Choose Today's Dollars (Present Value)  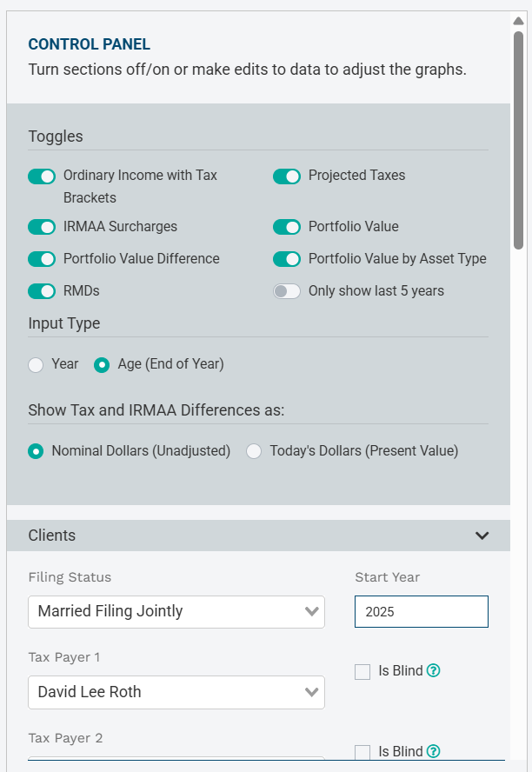coord(253,451)
